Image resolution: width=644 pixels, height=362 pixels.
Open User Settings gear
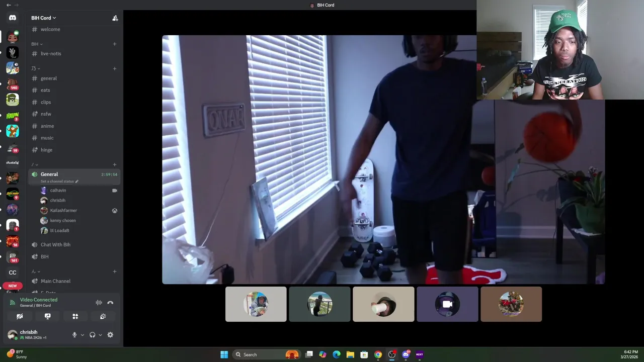point(110,335)
